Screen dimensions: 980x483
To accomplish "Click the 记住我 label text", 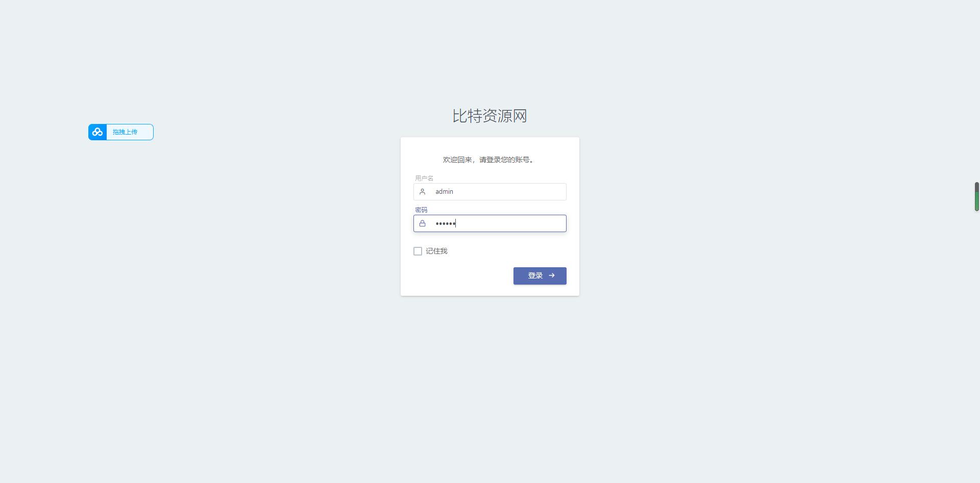I will pos(436,251).
